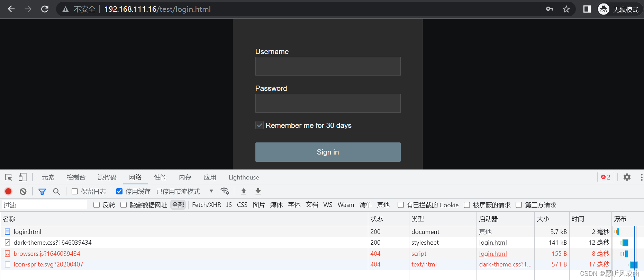The height and width of the screenshot is (280, 644).
Task: Switch to the 元素 tab
Action: coord(48,177)
